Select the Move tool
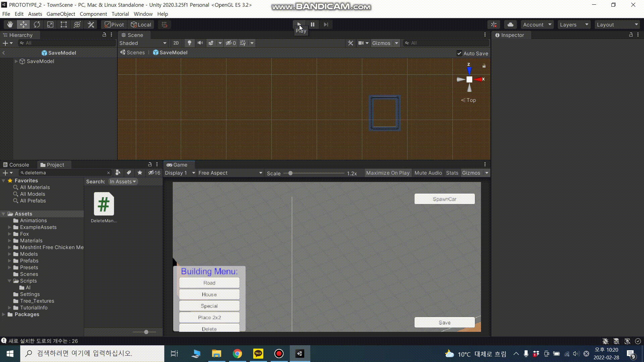This screenshot has height=362, width=644. coord(23,24)
